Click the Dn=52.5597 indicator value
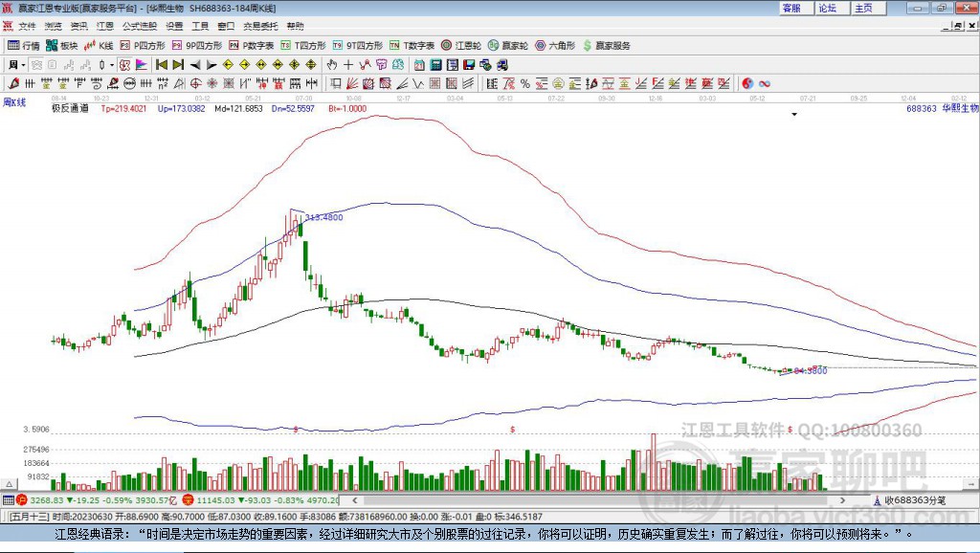Screen dimensions: 980x553 293,109
